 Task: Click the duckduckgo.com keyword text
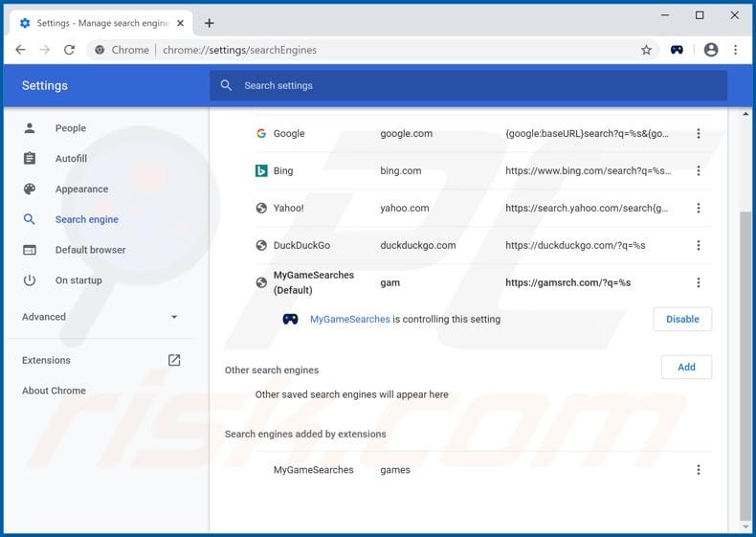[x=417, y=245]
